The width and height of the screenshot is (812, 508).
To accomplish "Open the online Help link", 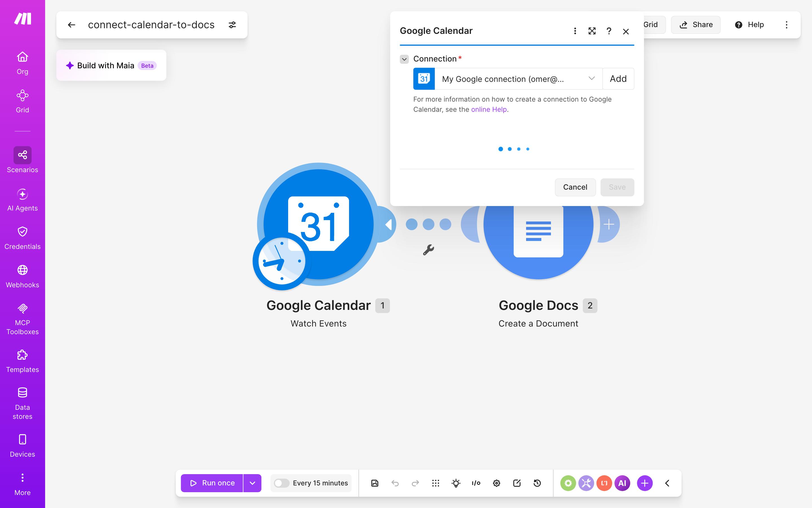I will coord(489,109).
